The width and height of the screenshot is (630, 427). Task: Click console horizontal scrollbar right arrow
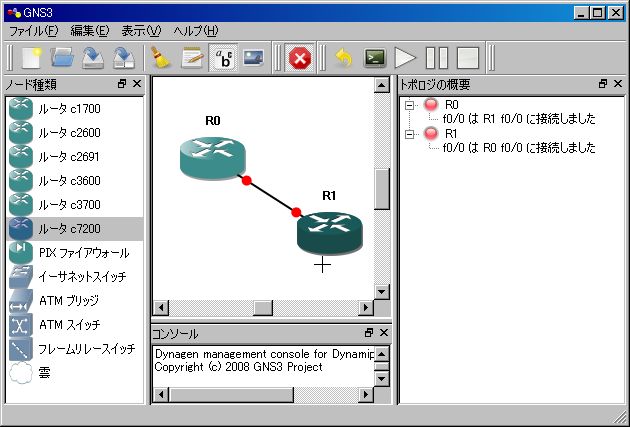tap(366, 394)
